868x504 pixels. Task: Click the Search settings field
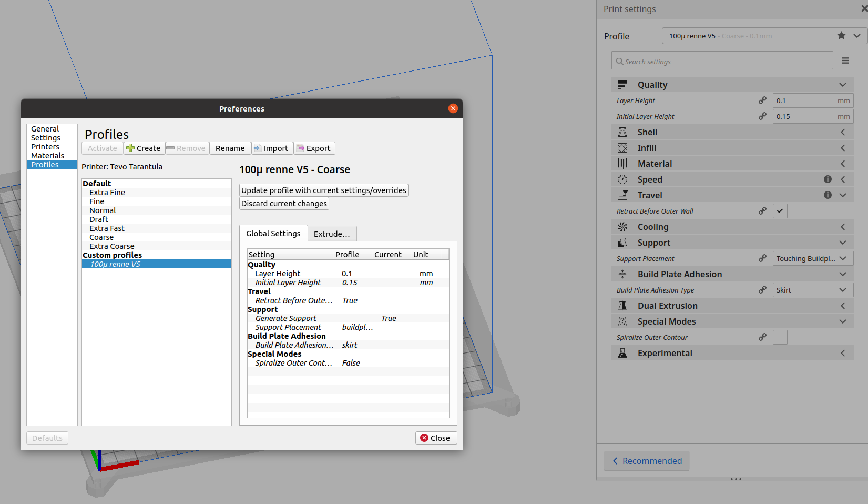click(x=722, y=61)
